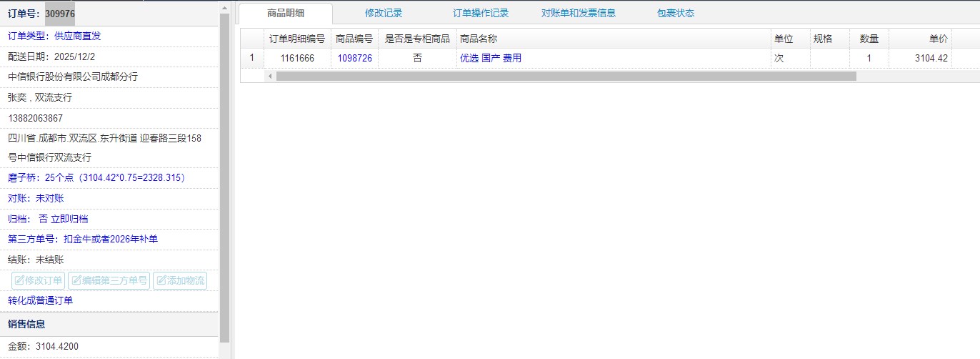Click the 第三方单号 note link
Image resolution: width=980 pixels, height=359 pixels.
point(83,239)
